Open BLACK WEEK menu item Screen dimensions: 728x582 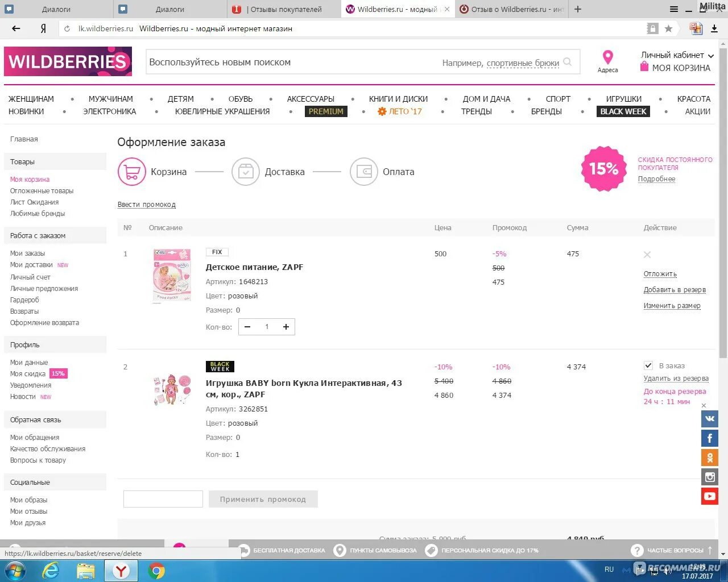[x=623, y=111]
